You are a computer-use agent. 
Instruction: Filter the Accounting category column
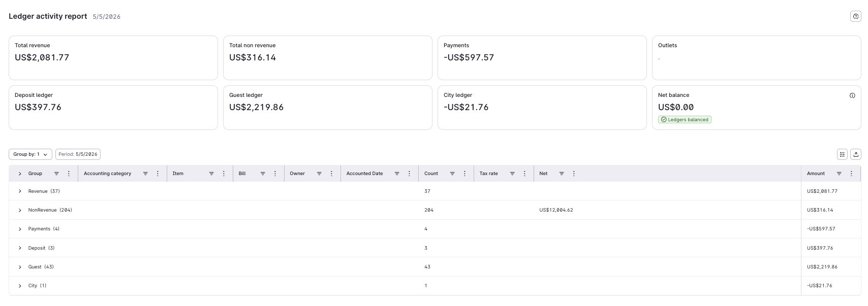coord(145,174)
